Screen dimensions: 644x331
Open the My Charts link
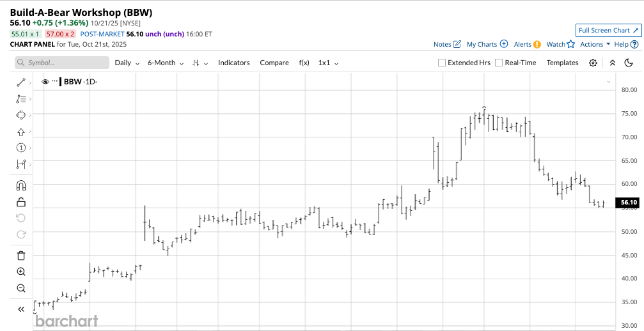(487, 44)
